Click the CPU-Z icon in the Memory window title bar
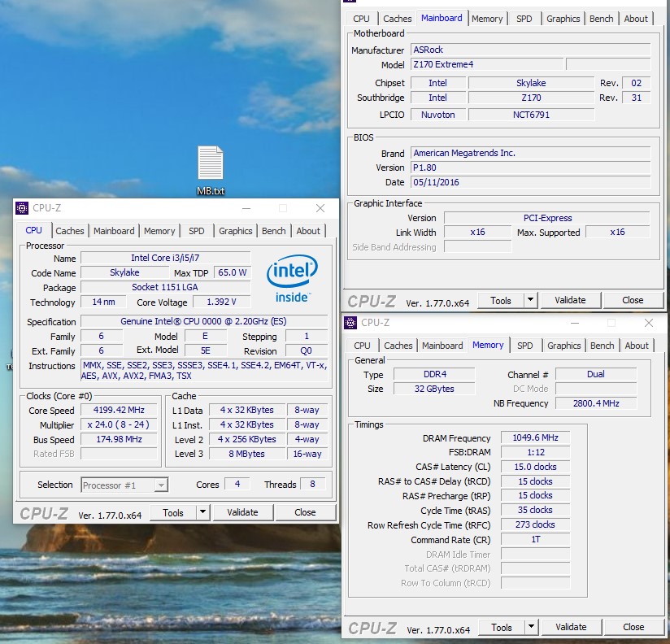 click(x=351, y=323)
